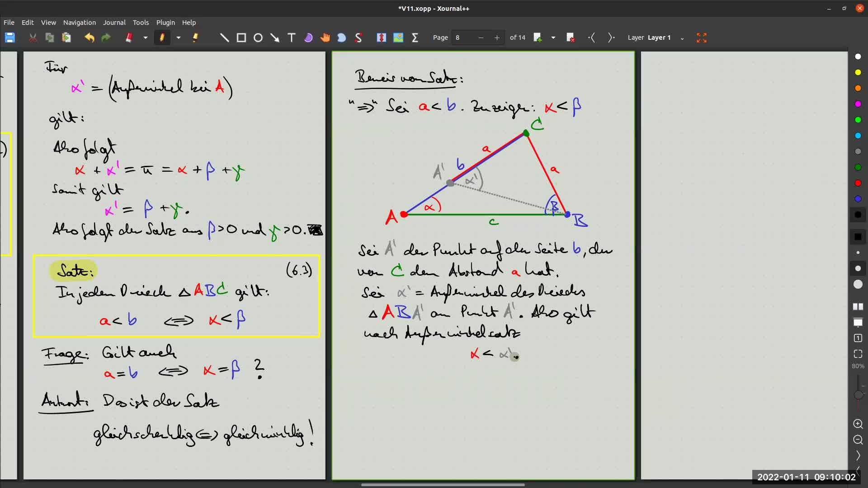This screenshot has width=868, height=488.
Task: Select the Text tool
Action: tap(292, 38)
